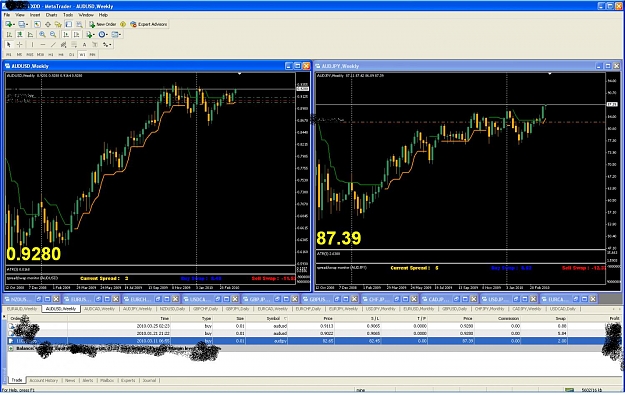Viewport: 625px width, 395px height.
Task: Select the text label tool
Action: click(95, 45)
